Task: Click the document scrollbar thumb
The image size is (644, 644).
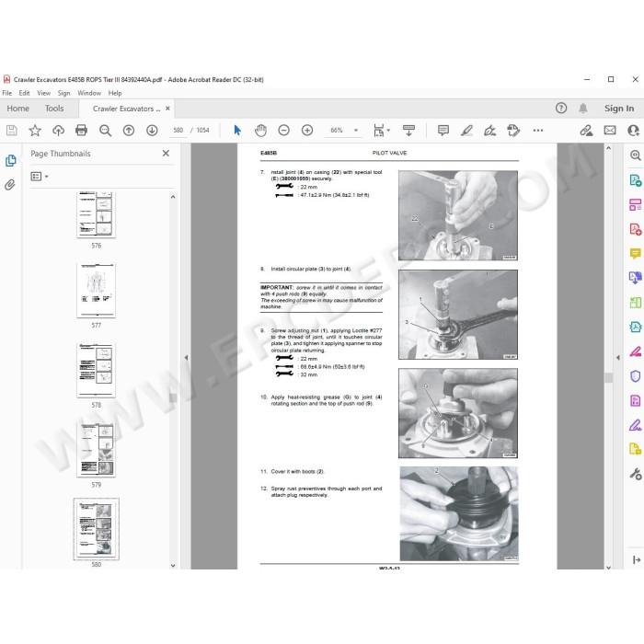Action: click(609, 377)
